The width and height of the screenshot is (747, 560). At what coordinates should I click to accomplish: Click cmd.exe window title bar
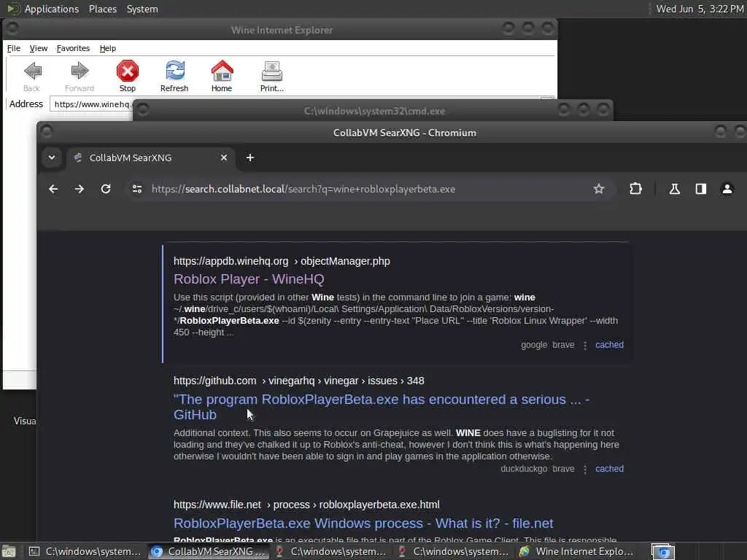coord(374,111)
